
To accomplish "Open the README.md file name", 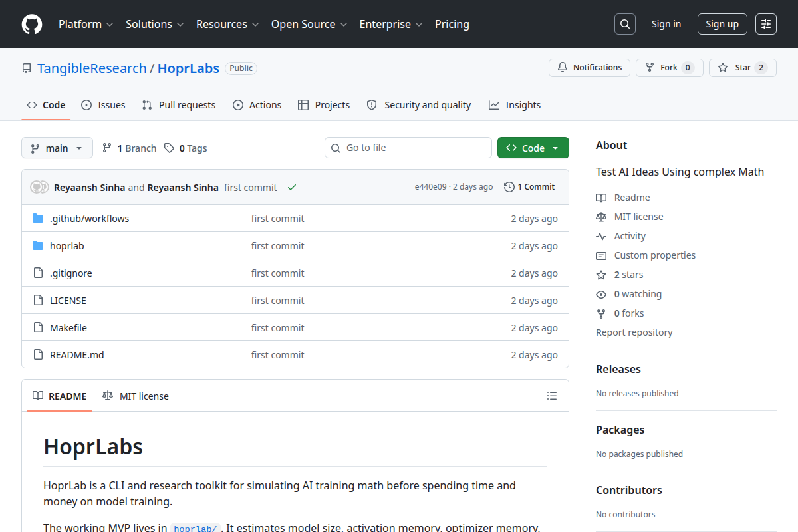I will coord(77,355).
